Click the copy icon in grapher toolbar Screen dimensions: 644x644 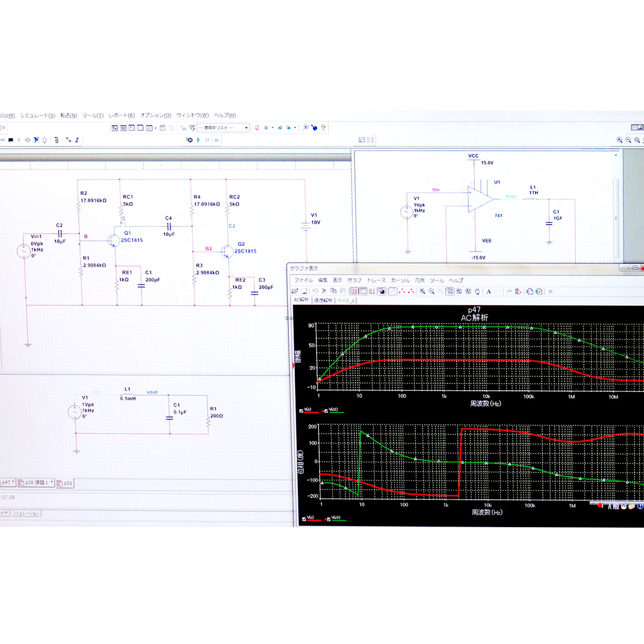click(x=334, y=291)
